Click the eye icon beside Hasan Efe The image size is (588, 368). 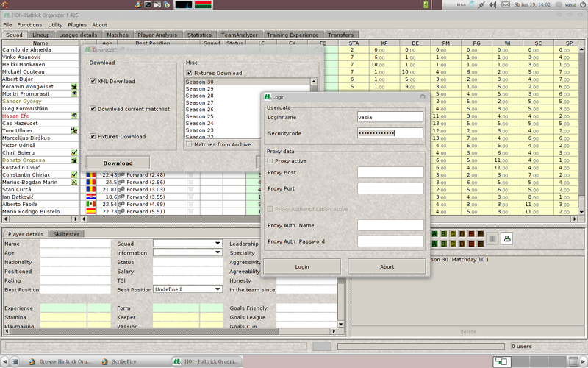tap(74, 116)
